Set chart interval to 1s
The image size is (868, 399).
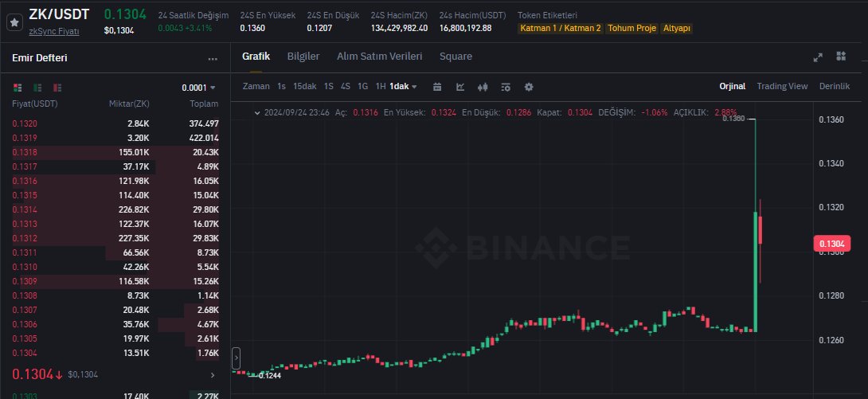pyautogui.click(x=281, y=86)
